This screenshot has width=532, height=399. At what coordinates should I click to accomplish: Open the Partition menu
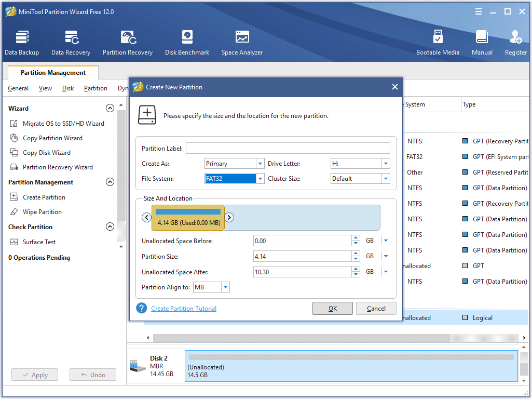96,88
